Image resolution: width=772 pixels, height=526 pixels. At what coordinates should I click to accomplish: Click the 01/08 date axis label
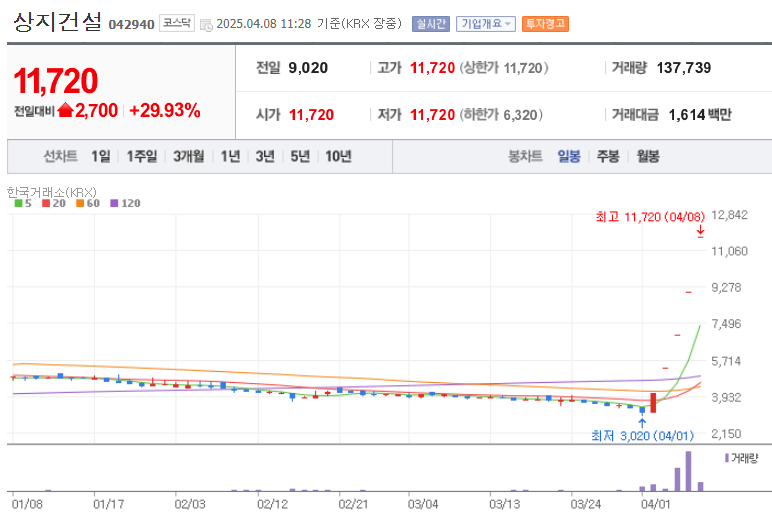[x=27, y=504]
